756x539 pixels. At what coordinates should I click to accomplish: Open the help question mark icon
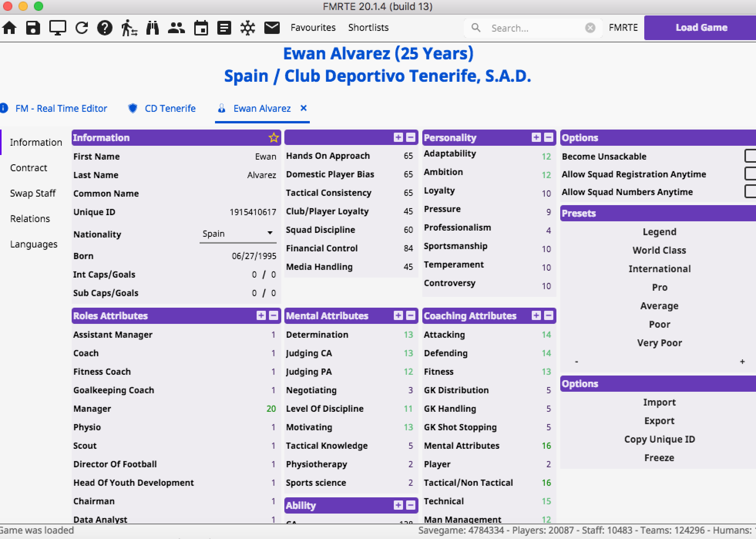click(105, 28)
